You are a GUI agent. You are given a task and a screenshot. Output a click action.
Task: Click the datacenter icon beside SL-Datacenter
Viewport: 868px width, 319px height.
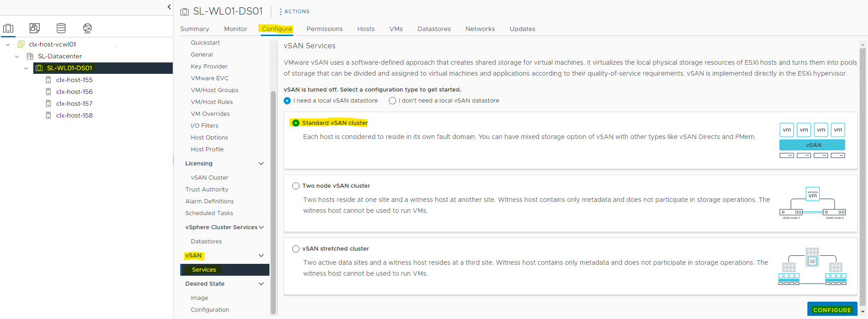30,56
